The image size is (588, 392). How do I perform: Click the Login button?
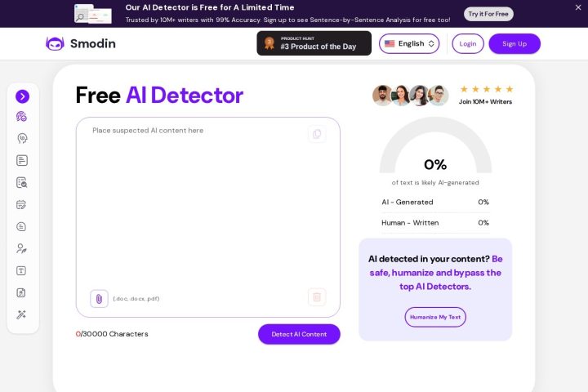(x=468, y=44)
